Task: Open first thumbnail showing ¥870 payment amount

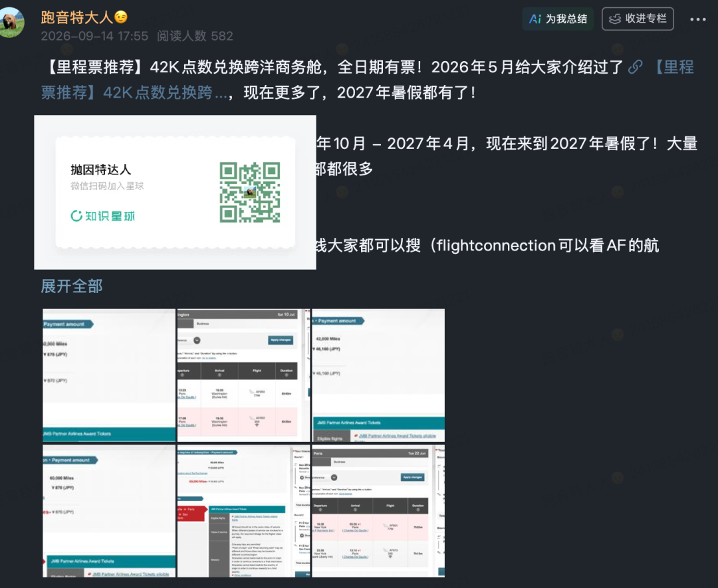Action: (109, 375)
